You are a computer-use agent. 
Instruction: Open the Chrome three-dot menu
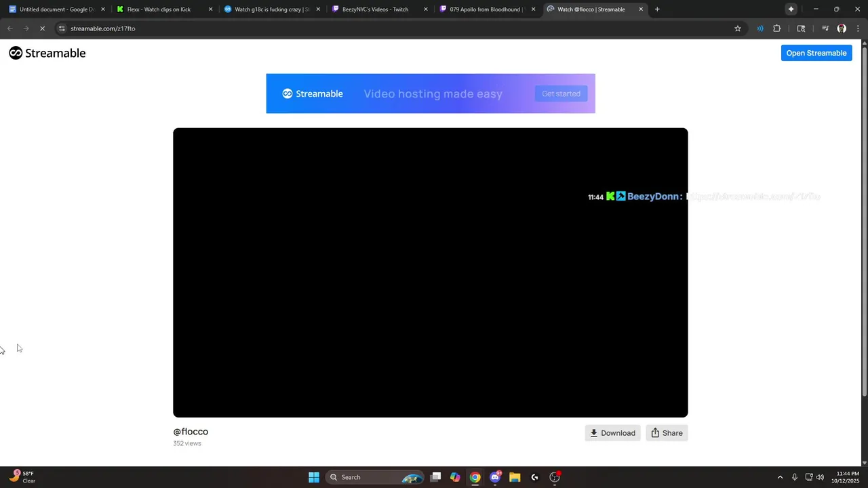[858, 28]
